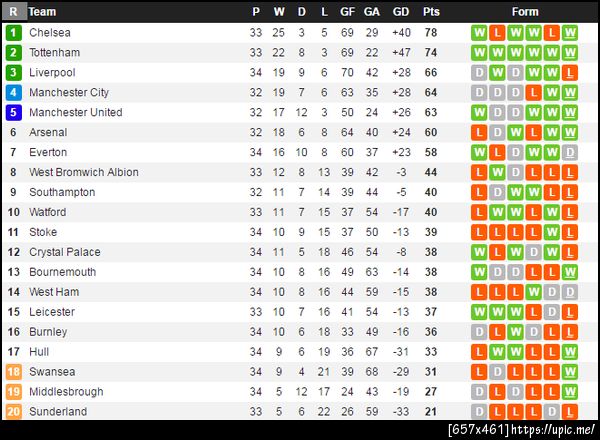Viewport: 600px width, 440px height.
Task: Select Manchester City's blue rank 4 badge
Action: [13, 92]
